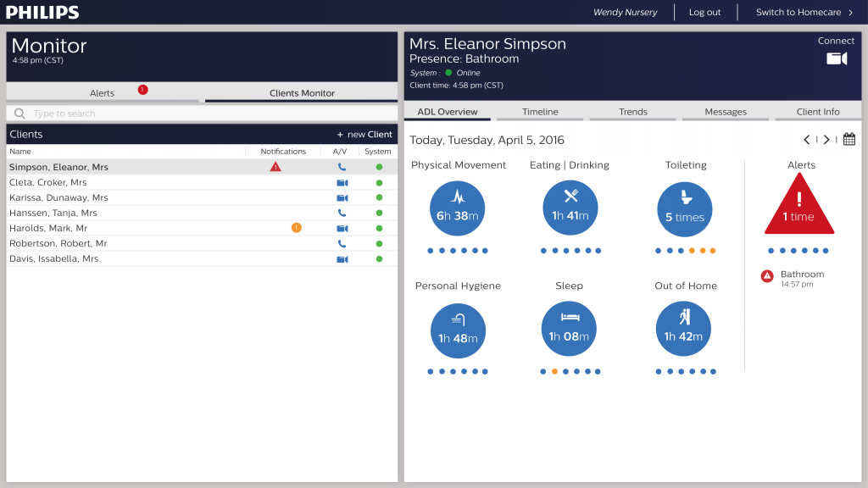Select the Client Info tab

pos(818,112)
